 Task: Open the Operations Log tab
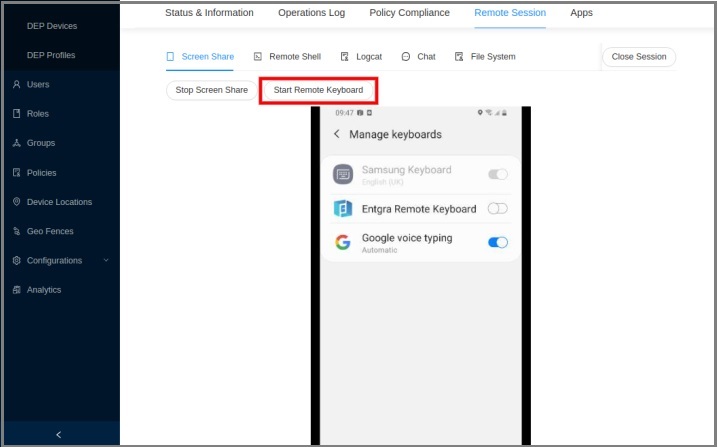312,13
